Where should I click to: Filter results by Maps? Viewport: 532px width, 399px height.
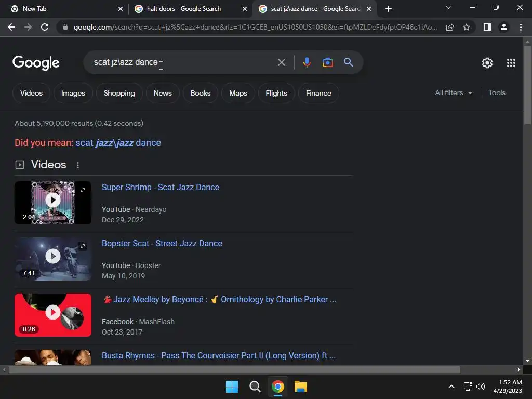238,93
